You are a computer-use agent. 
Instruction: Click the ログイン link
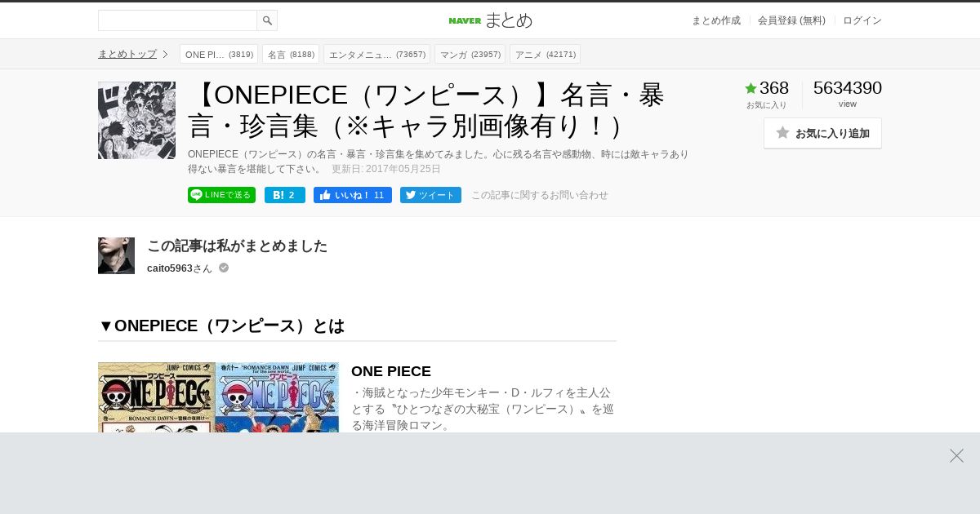point(862,20)
